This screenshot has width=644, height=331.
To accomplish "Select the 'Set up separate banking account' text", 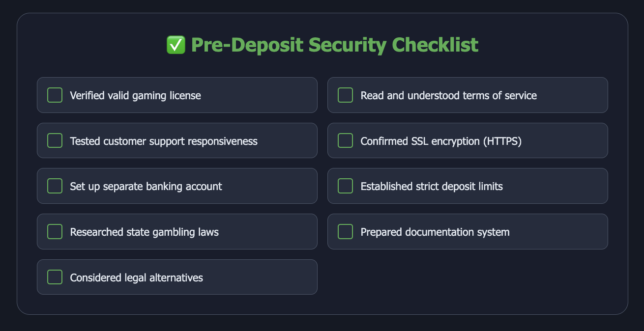I will click(x=146, y=187).
